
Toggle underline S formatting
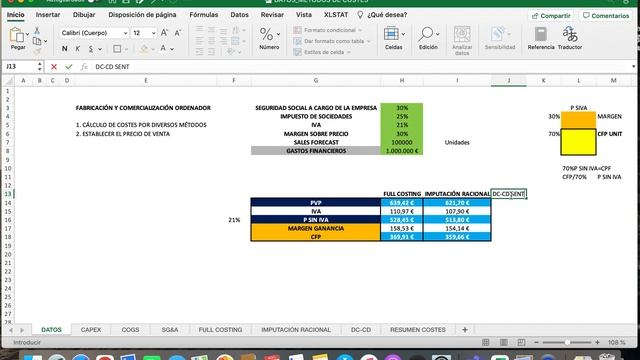click(91, 49)
